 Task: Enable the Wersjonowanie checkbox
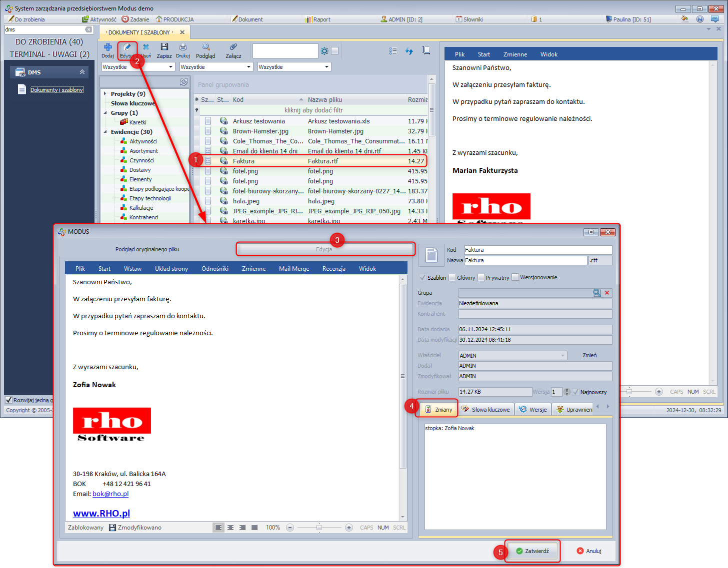pyautogui.click(x=515, y=277)
